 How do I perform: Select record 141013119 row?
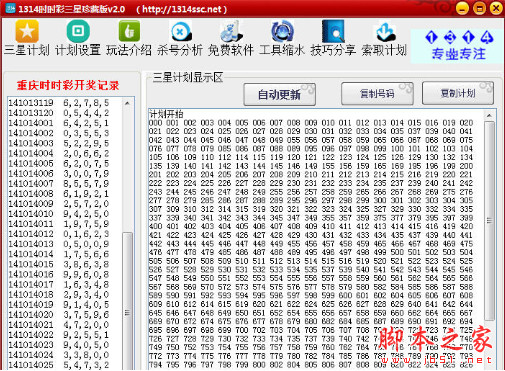click(x=59, y=103)
